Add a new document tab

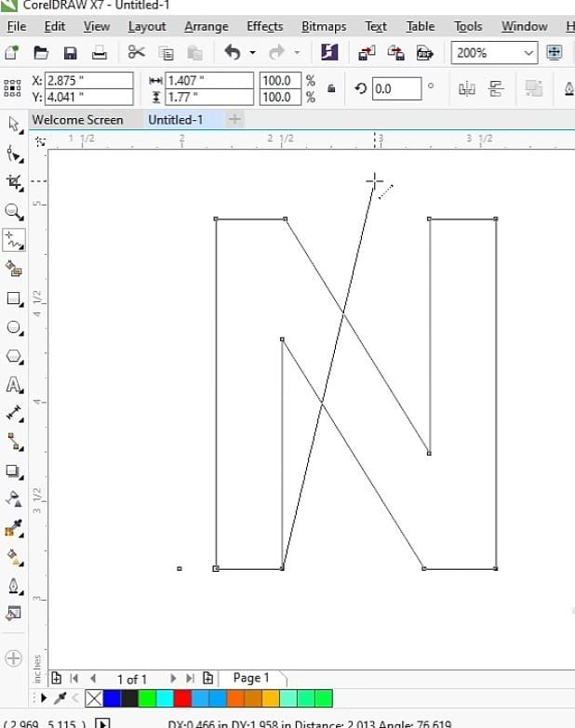pos(235,119)
